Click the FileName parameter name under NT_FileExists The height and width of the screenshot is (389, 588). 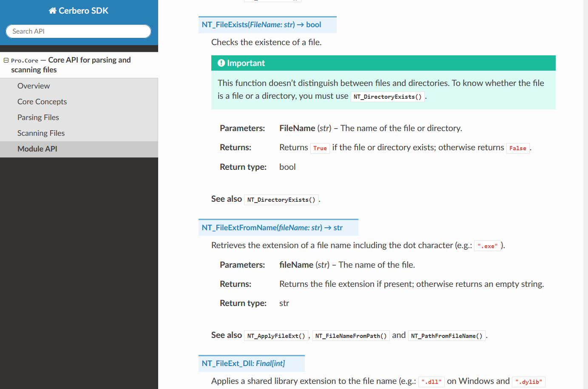pos(297,128)
